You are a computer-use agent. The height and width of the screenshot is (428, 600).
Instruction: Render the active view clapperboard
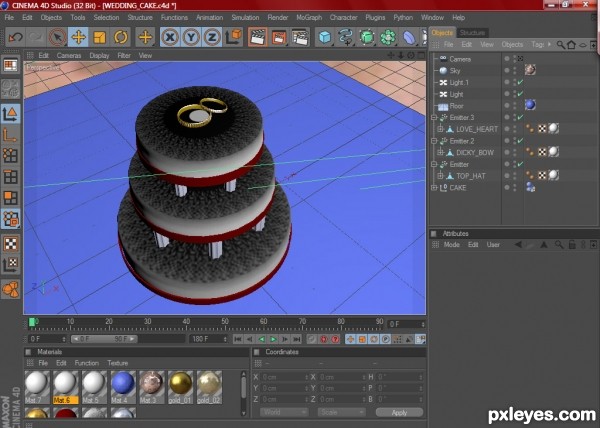pos(258,37)
